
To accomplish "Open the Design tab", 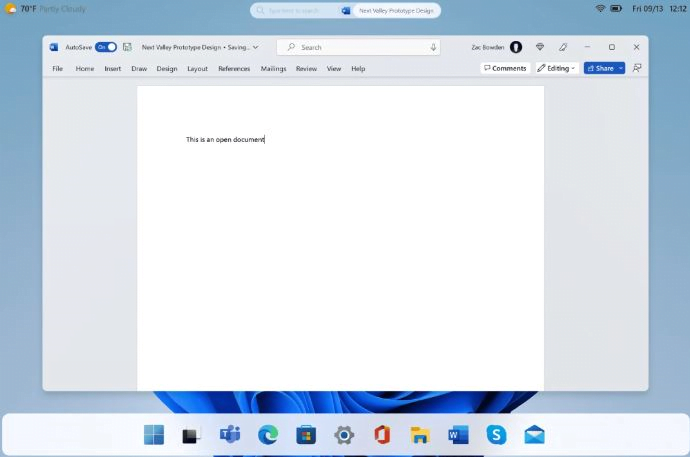I will pos(167,69).
